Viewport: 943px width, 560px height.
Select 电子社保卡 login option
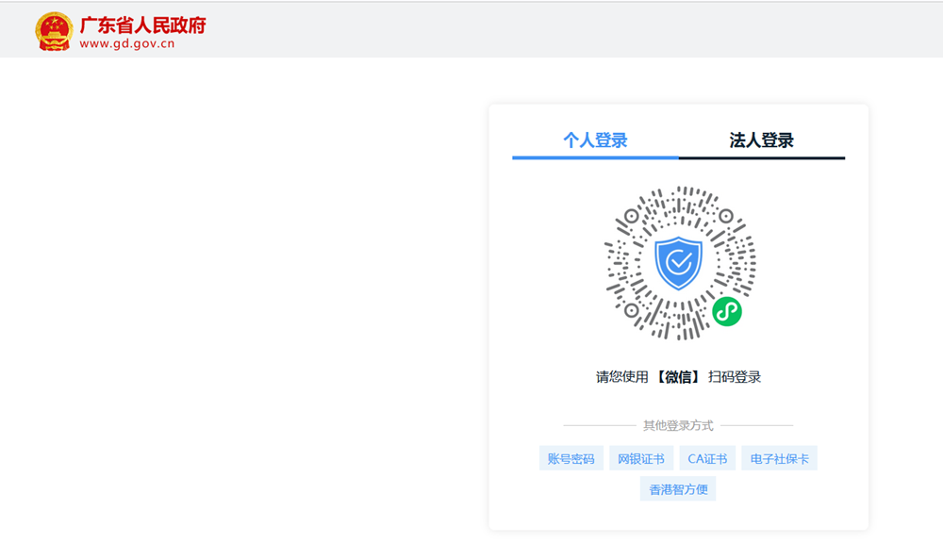pos(779,459)
